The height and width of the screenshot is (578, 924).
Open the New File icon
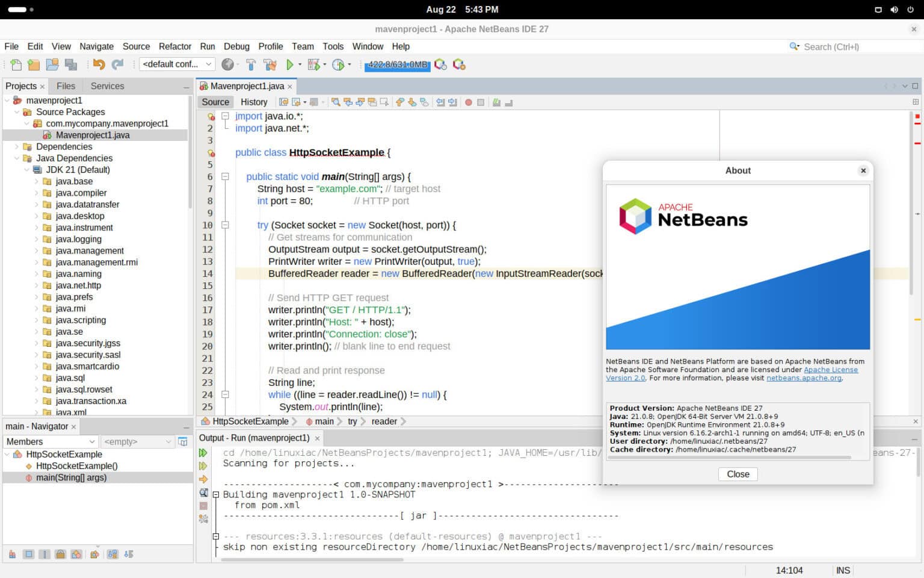pos(16,64)
